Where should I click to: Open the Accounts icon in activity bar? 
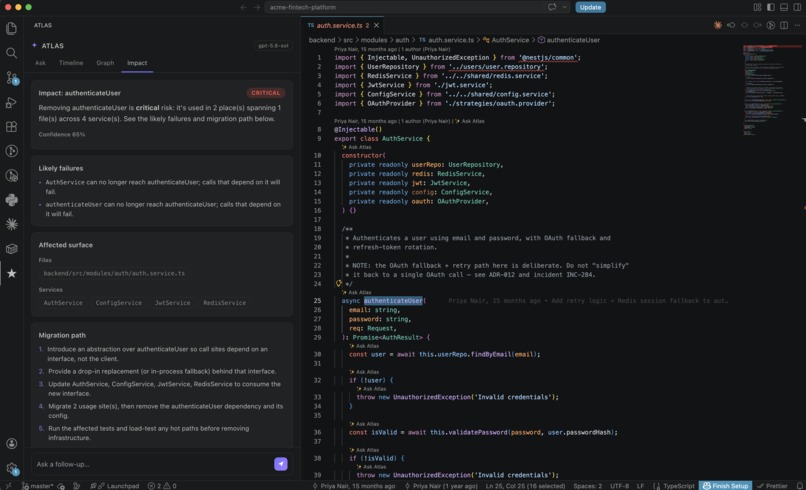click(11, 443)
